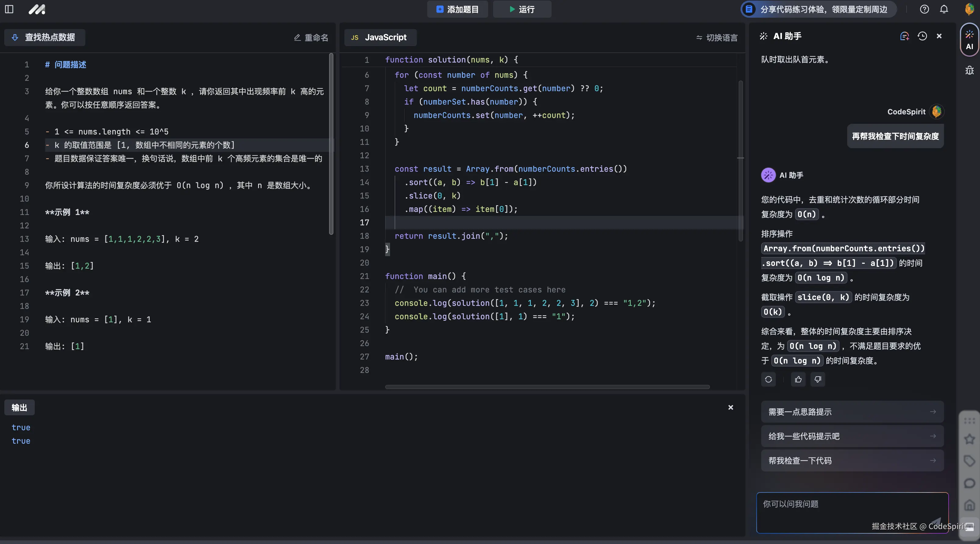Click the bug report icon on right edge
Screen dimensions: 980x544
tap(969, 70)
